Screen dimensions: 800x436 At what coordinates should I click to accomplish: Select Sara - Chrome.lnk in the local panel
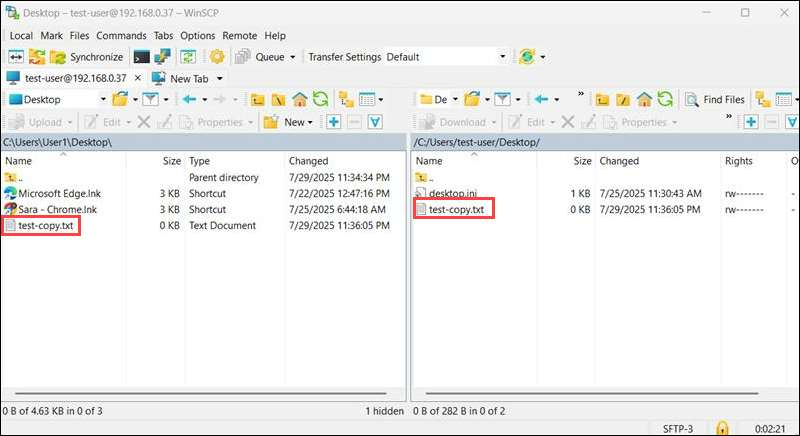tap(58, 209)
